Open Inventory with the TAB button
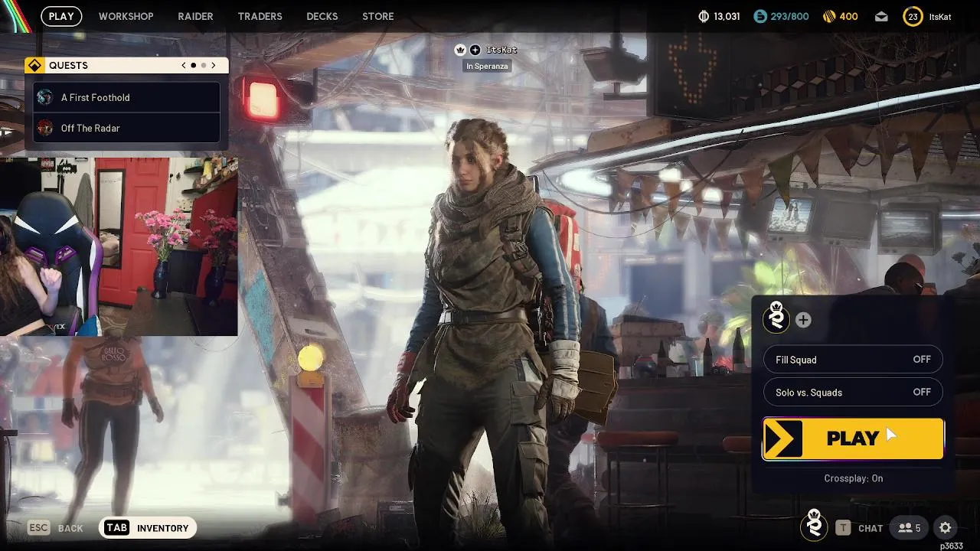 (x=148, y=528)
